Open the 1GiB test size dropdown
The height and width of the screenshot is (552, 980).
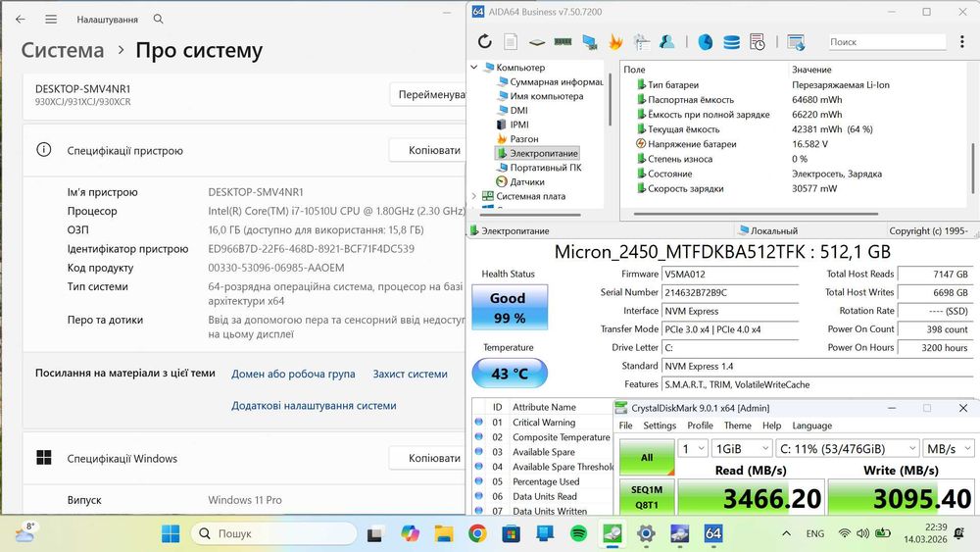pos(743,448)
